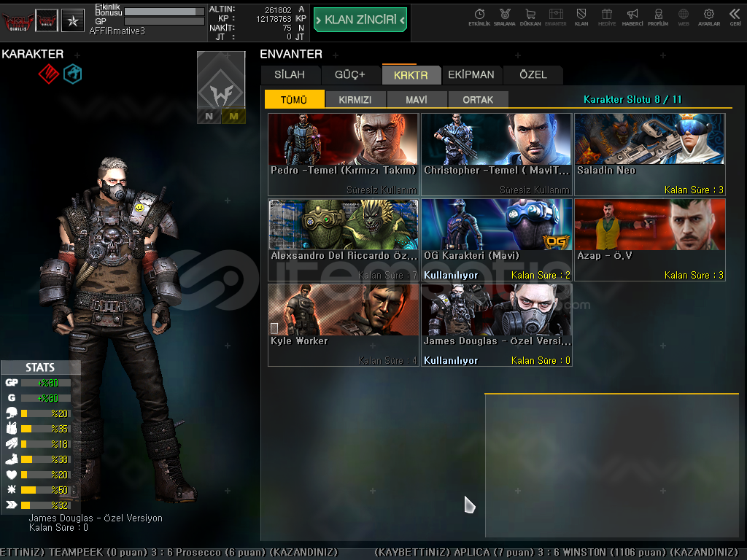This screenshot has height=560, width=747.
Task: Open the Etkinlik clock icon
Action: coord(479,17)
